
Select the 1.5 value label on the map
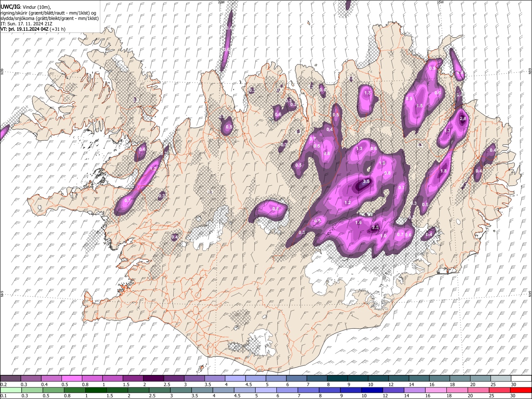tap(419, 106)
